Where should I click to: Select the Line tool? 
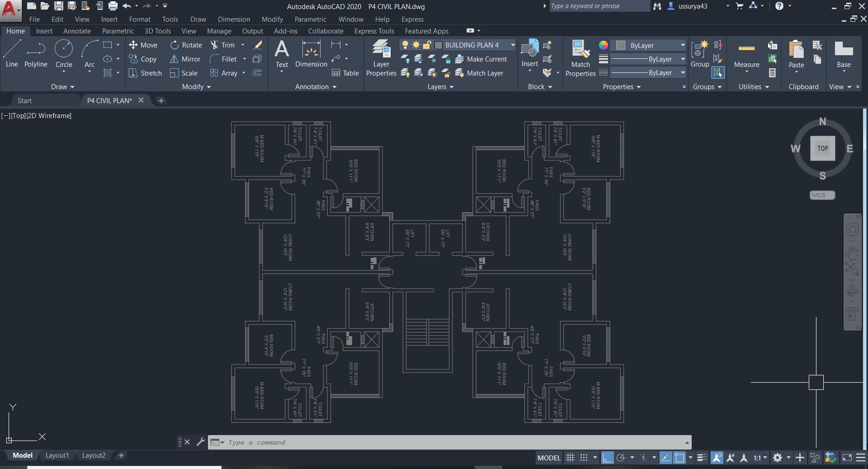[12, 54]
